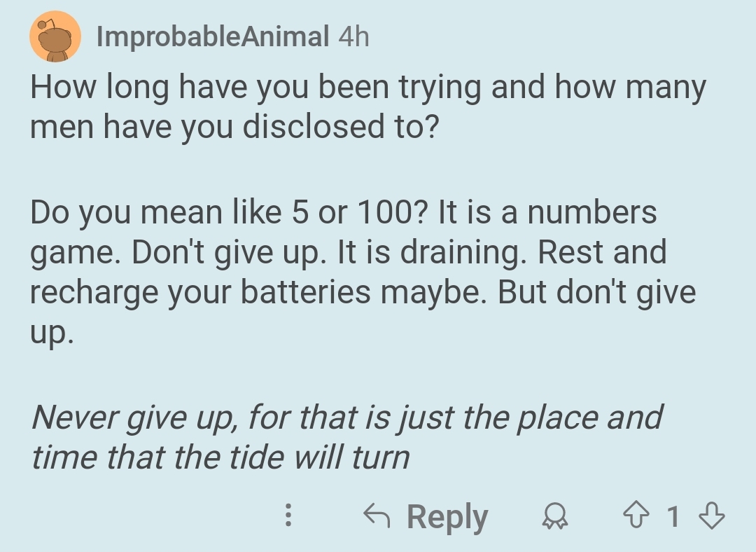
Task: Click the "It is a numbers" phrase
Action: coord(547,212)
